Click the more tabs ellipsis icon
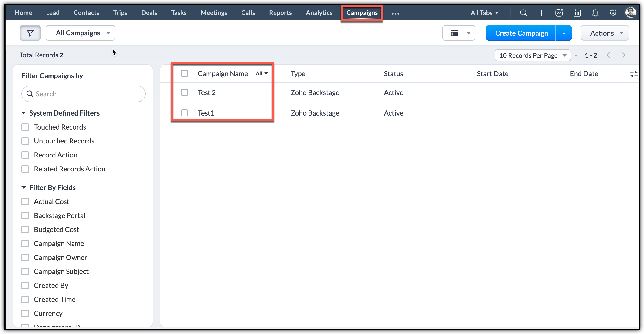The height and width of the screenshot is (334, 644). (395, 14)
